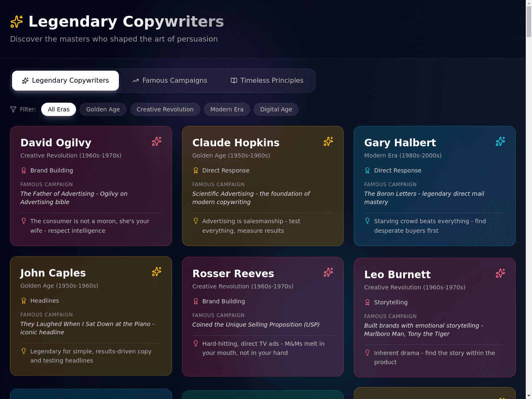
Task: Click the lightbulb icon on Gary Halbert card
Action: (x=367, y=221)
